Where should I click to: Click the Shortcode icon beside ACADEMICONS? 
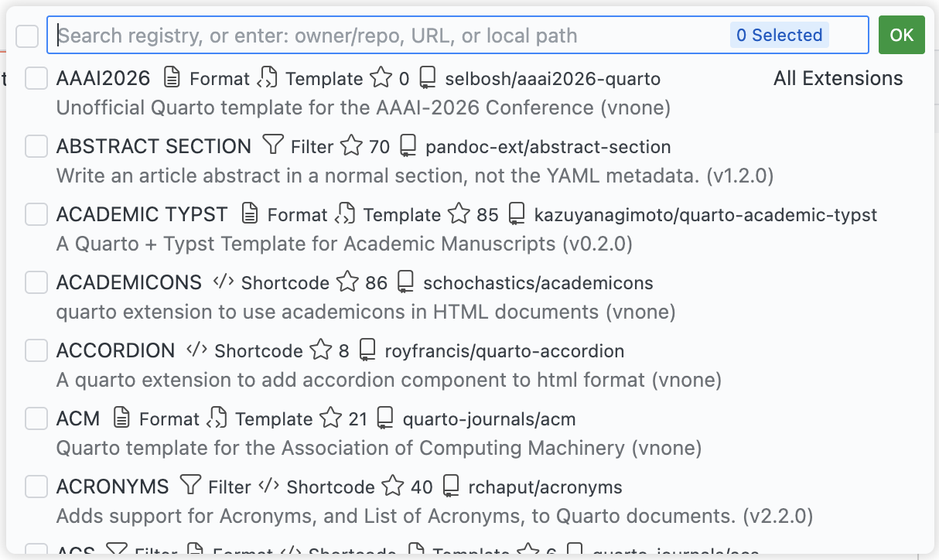(x=222, y=282)
